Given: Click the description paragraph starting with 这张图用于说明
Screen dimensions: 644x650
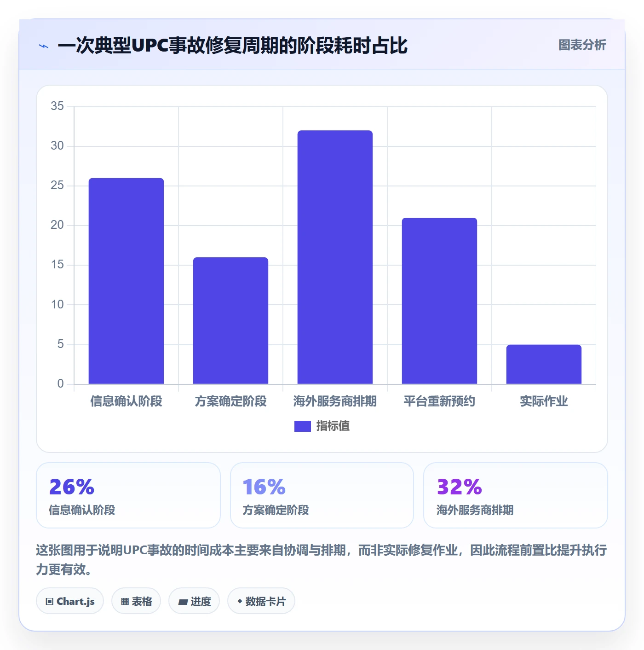Looking at the screenshot, I should click(322, 560).
